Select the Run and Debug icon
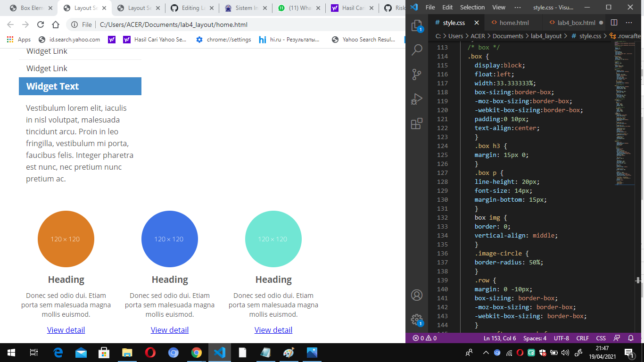Screen dimensions: 644x362 click(416, 99)
